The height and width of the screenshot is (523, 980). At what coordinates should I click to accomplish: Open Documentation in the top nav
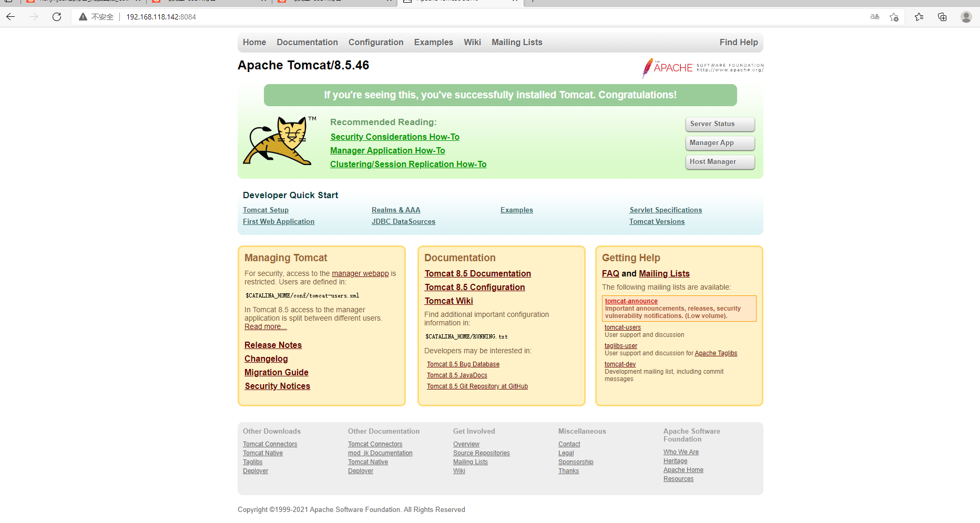(x=308, y=43)
